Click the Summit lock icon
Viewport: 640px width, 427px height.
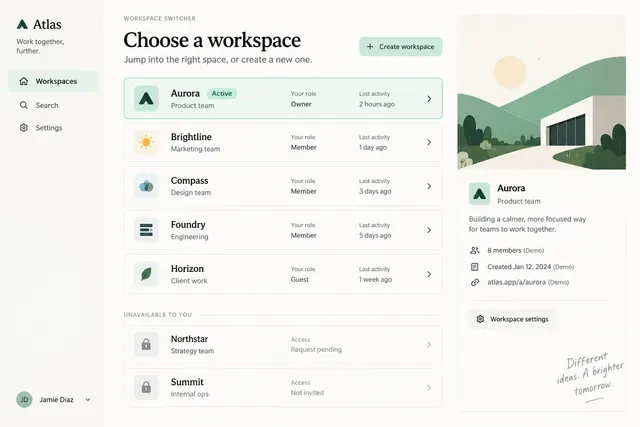coord(146,387)
